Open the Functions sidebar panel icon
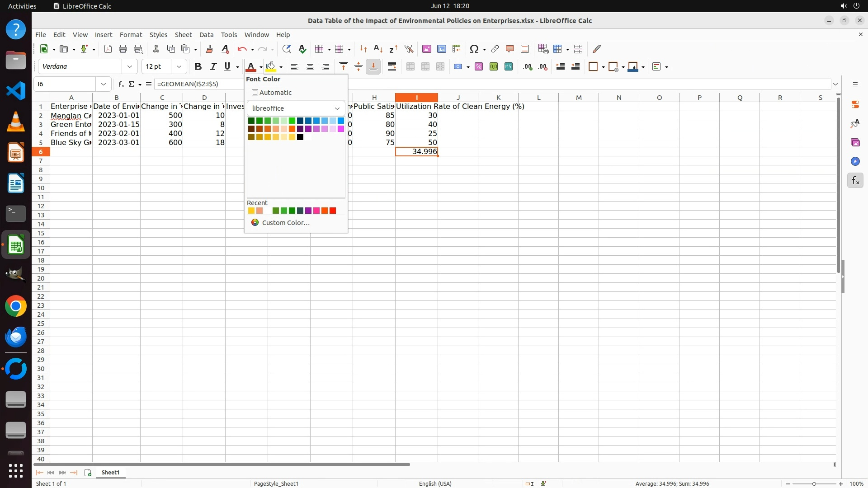The image size is (868, 488). coord(855,181)
